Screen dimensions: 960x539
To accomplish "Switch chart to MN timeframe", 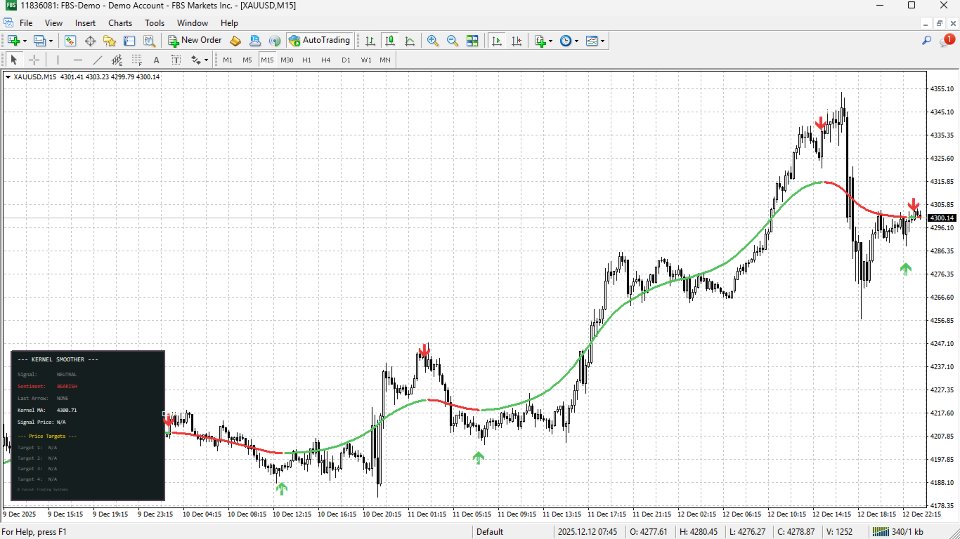I will pyautogui.click(x=385, y=60).
